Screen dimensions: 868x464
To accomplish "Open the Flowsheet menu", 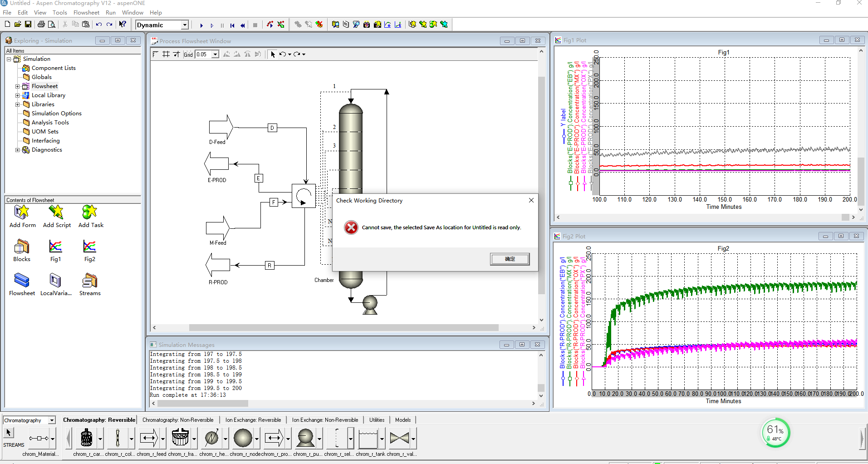I will click(x=86, y=13).
